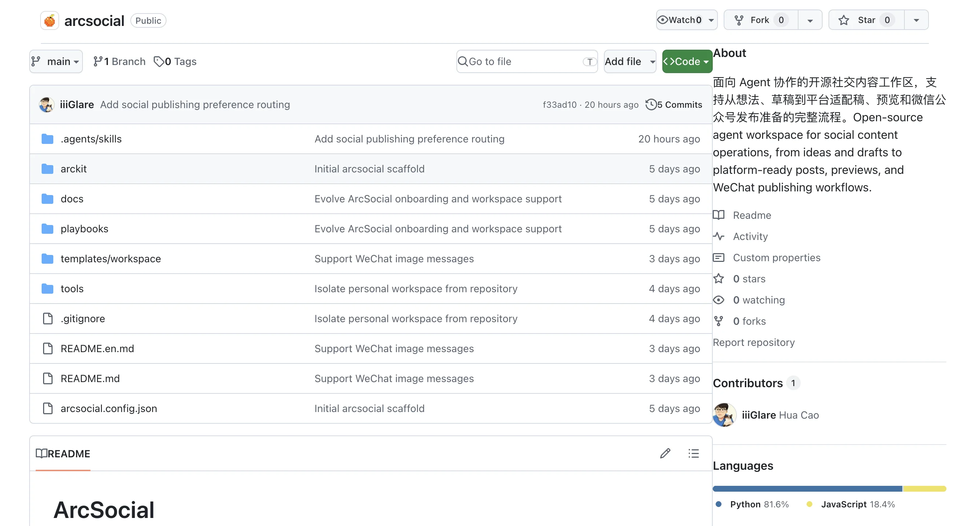Select the README tab

coord(63,454)
